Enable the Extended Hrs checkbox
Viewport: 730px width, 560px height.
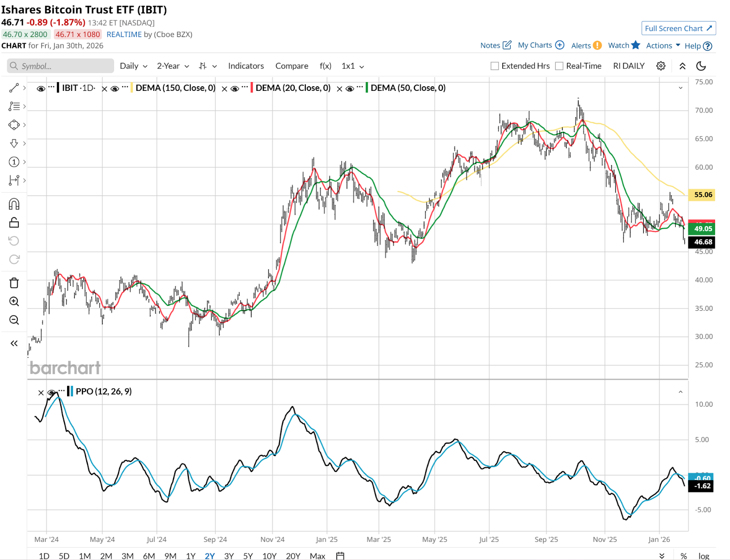(x=495, y=66)
